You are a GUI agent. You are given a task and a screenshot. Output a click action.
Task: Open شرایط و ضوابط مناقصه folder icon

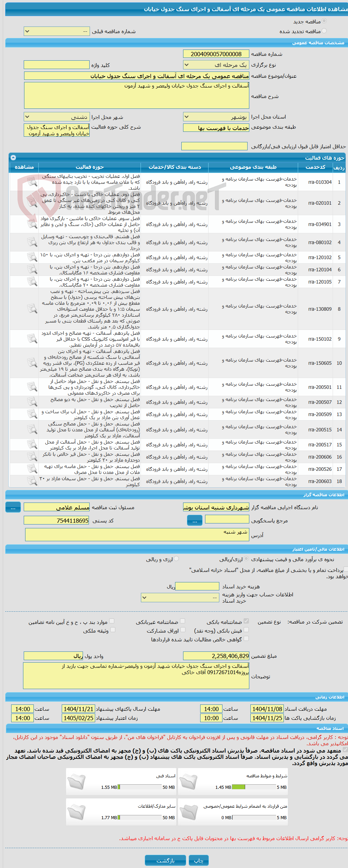tap(189, 782)
